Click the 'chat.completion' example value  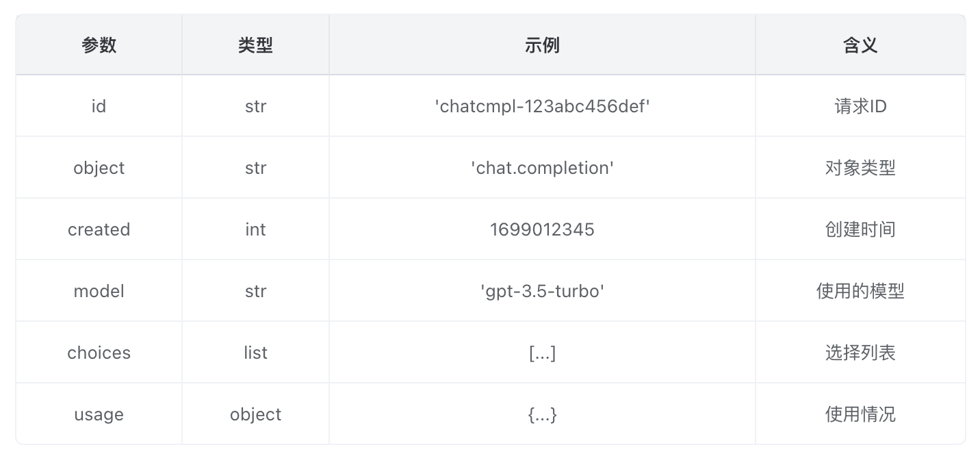tap(542, 168)
